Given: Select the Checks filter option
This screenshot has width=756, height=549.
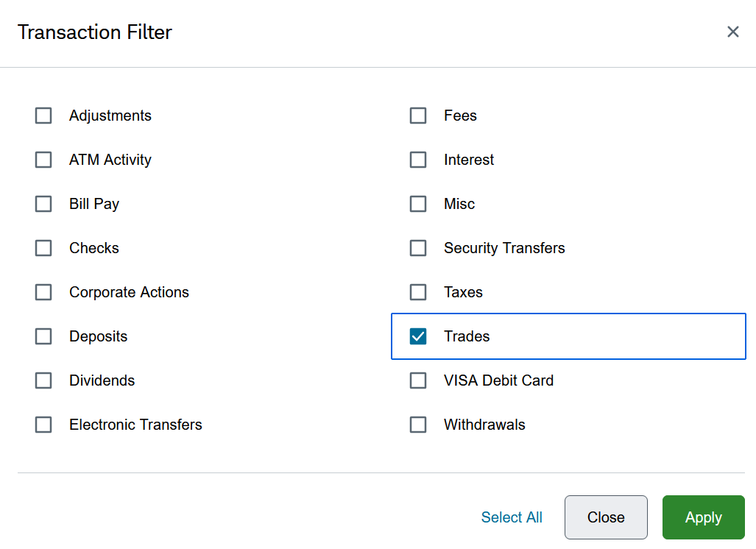Looking at the screenshot, I should click(43, 248).
